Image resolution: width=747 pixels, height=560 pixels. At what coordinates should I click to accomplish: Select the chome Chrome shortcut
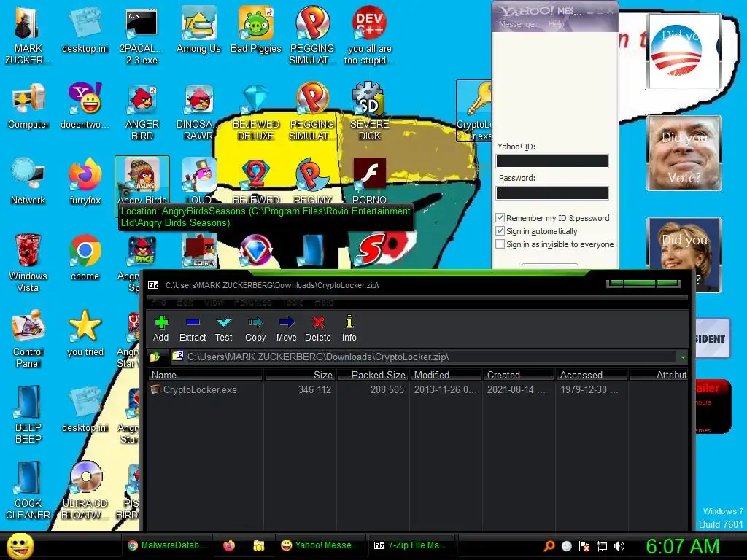85,257
